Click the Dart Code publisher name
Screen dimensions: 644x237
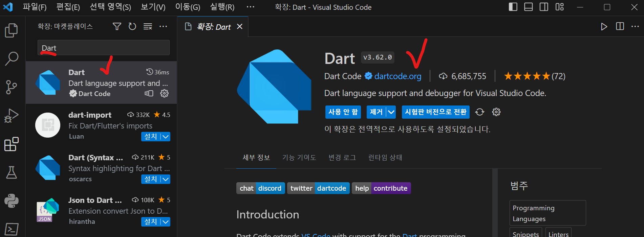click(x=343, y=76)
